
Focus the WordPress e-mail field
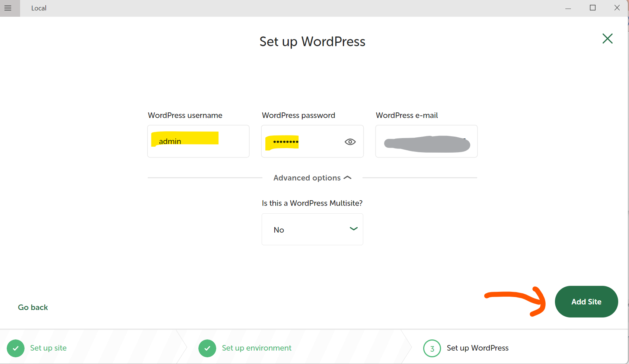(x=427, y=141)
